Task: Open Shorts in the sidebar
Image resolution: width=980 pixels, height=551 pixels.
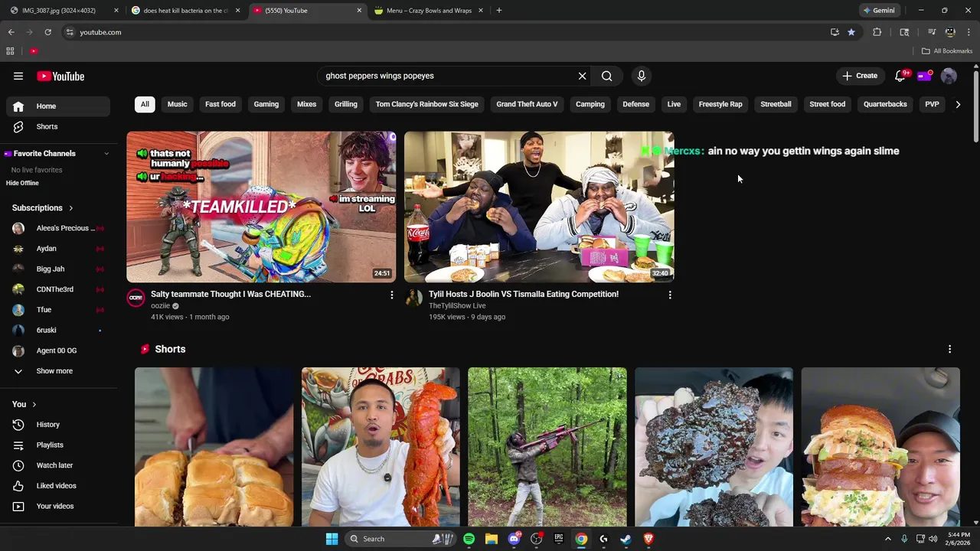Action: click(57, 126)
